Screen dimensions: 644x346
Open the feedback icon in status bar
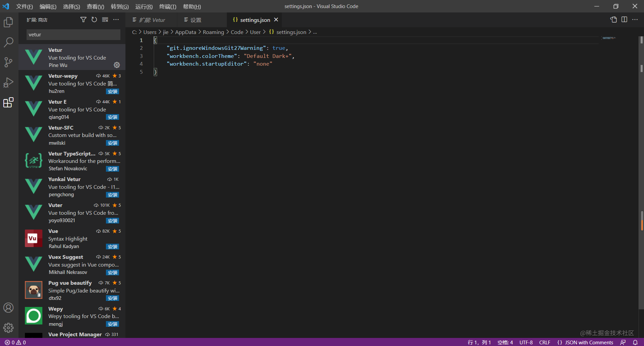pos(623,342)
